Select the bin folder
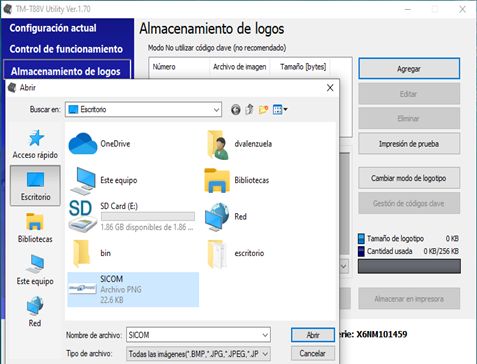Screen dimensions: 477x364 coord(91,253)
